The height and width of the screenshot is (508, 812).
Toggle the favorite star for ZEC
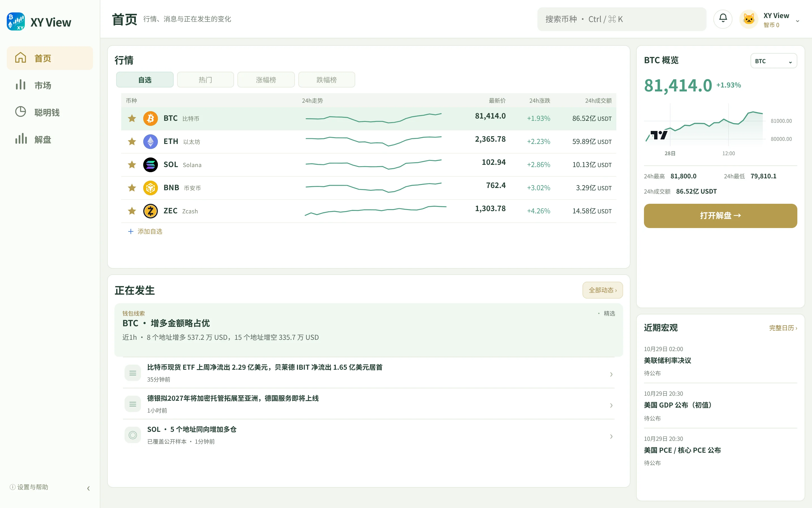click(132, 211)
